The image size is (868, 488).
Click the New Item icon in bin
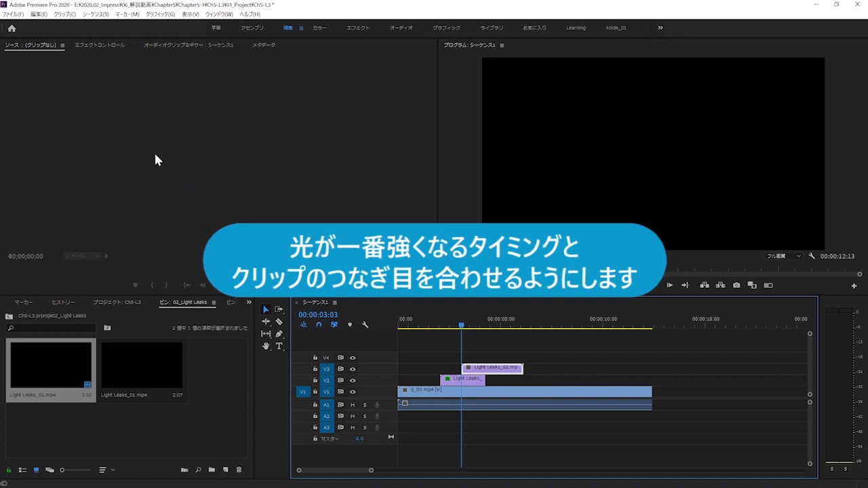pyautogui.click(x=226, y=470)
